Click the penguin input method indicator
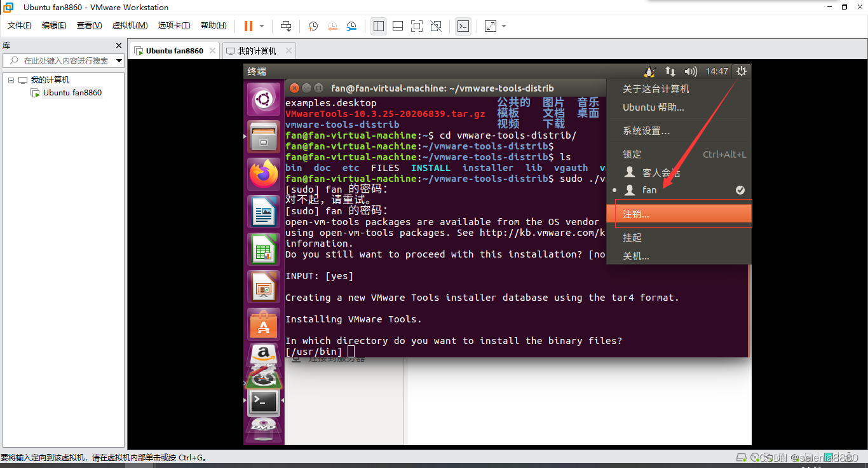Viewport: 868px width, 468px height. [x=649, y=71]
